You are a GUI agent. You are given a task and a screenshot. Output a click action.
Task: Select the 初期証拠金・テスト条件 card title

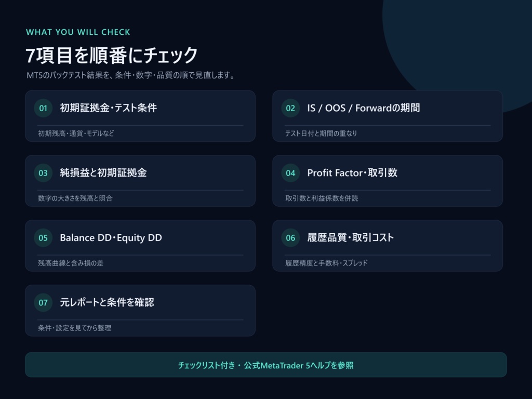coord(108,108)
